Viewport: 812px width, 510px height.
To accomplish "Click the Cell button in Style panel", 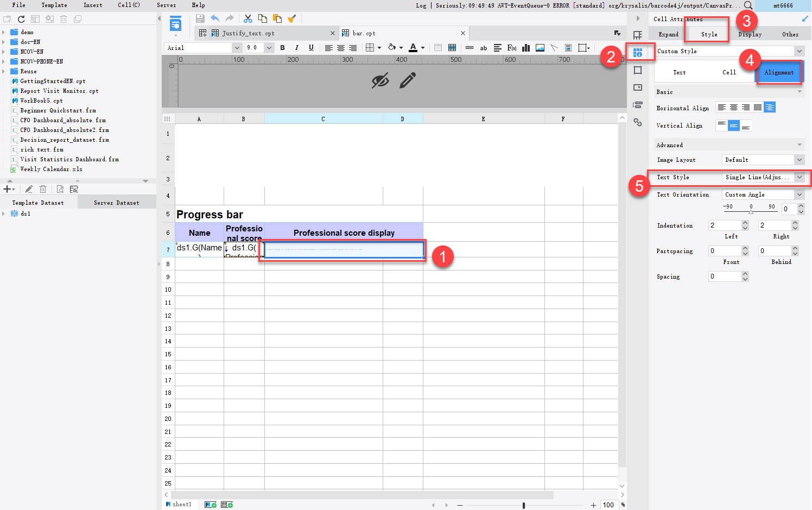I will pos(729,72).
